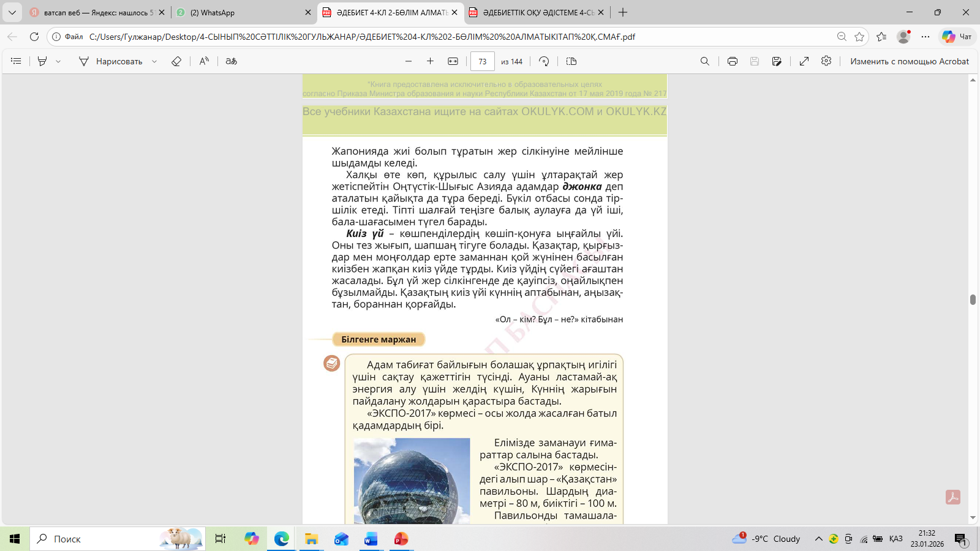The height and width of the screenshot is (551, 980).
Task: Go back to previous page
Action: coord(12,37)
